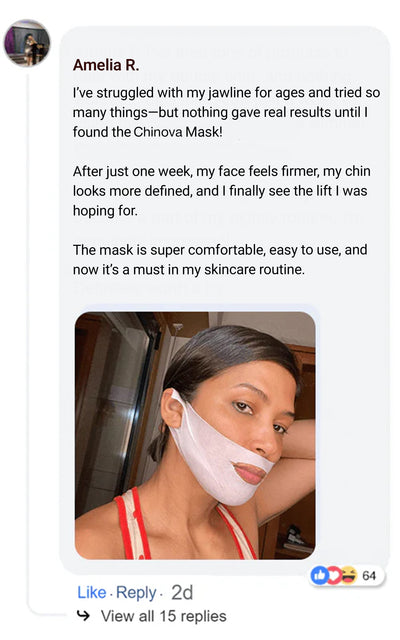Open the commenter name Amelia R.
This screenshot has height=640, width=400.
pyautogui.click(x=106, y=65)
